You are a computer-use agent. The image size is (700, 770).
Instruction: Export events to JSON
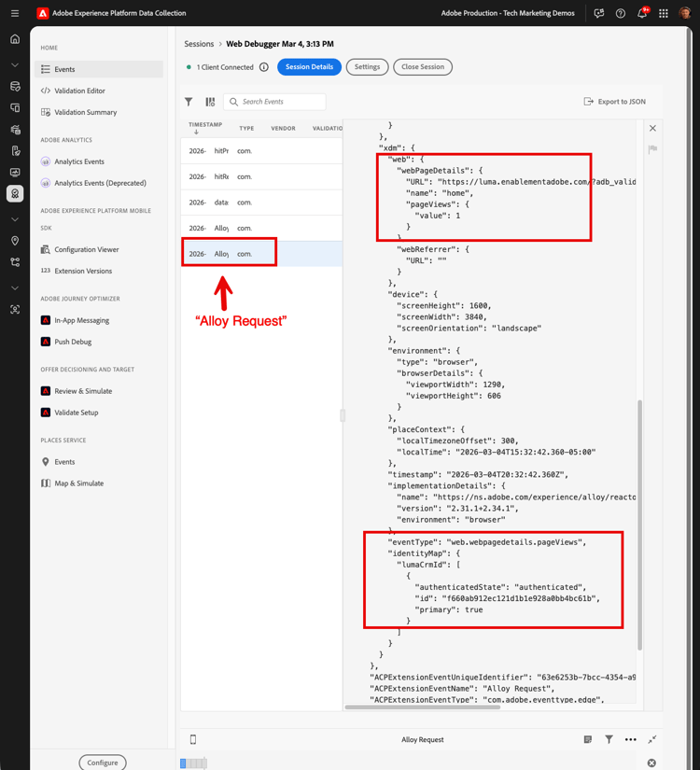click(x=615, y=102)
